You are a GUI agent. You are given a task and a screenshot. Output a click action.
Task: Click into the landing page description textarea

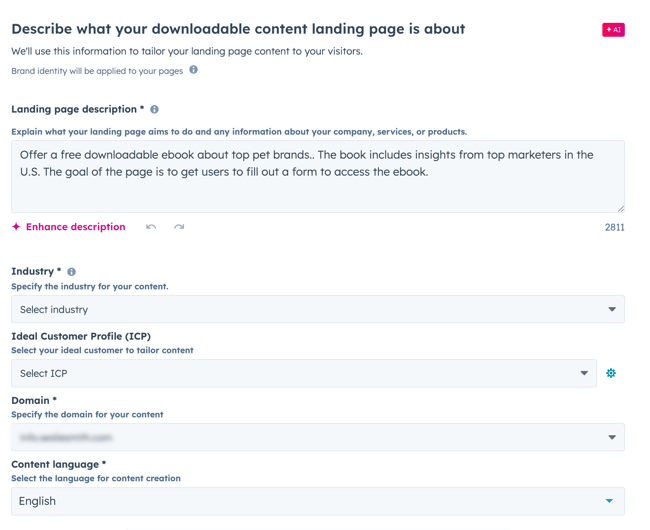318,177
